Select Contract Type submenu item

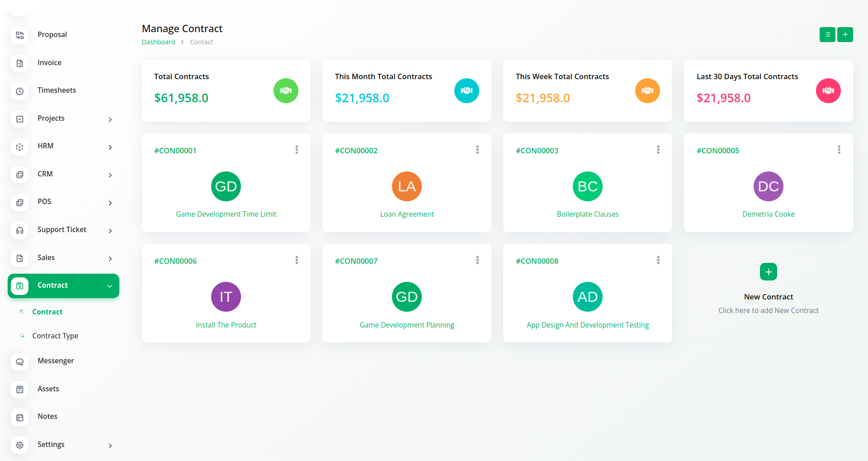[55, 336]
